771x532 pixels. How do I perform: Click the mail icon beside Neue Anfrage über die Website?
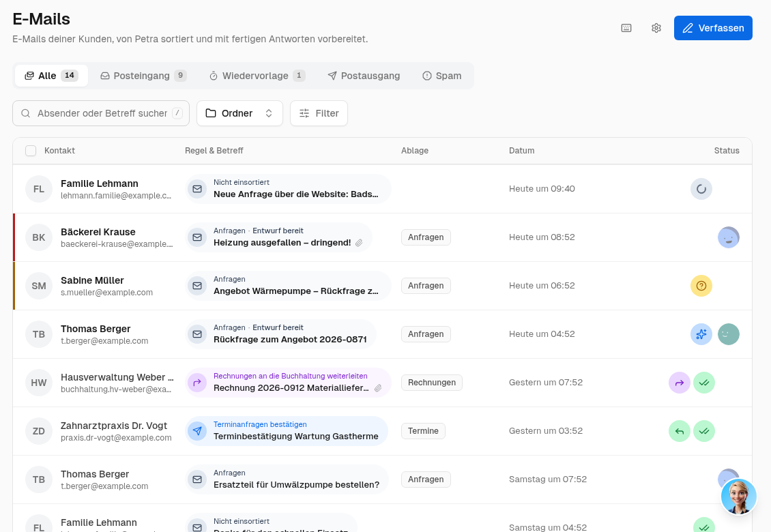pyautogui.click(x=197, y=189)
